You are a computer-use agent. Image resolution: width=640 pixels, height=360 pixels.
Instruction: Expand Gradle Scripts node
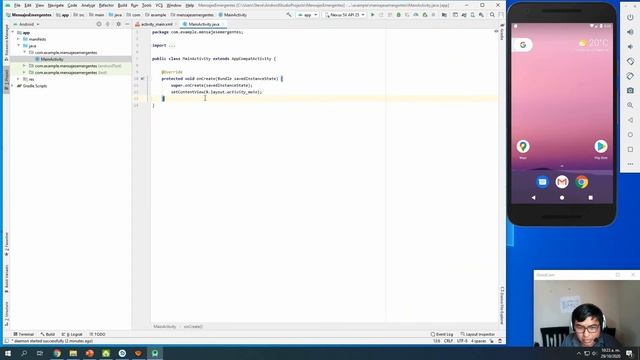point(13,86)
